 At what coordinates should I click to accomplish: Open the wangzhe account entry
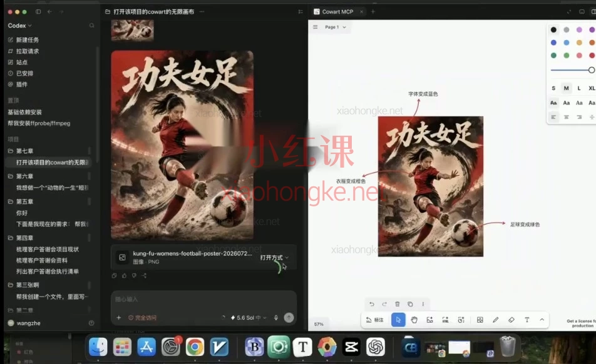(x=24, y=323)
